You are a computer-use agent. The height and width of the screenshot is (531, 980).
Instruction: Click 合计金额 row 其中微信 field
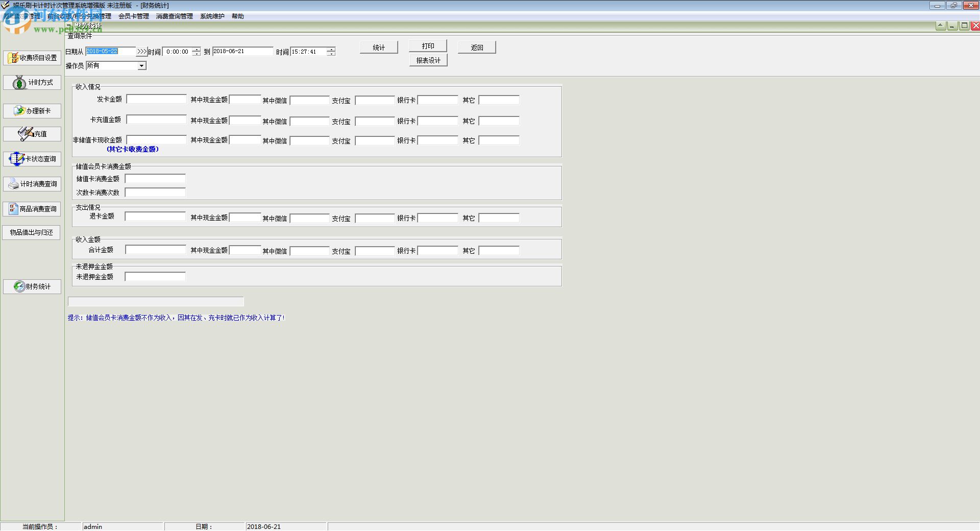(310, 251)
